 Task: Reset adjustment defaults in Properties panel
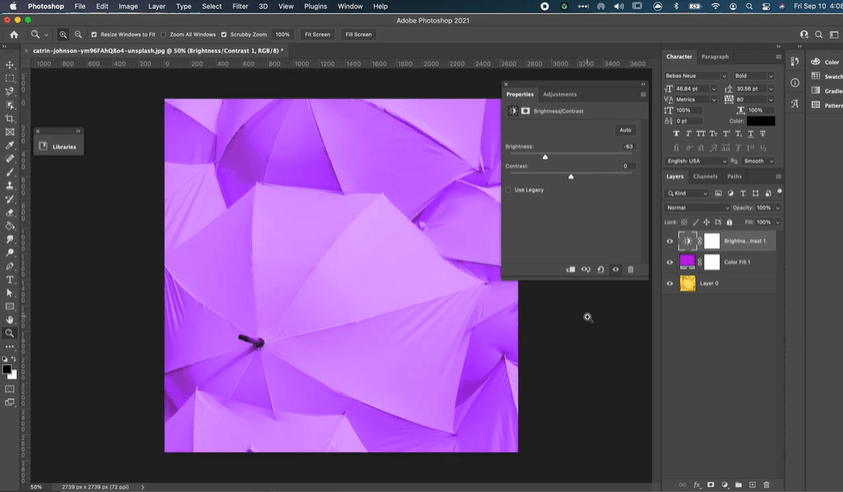(601, 269)
